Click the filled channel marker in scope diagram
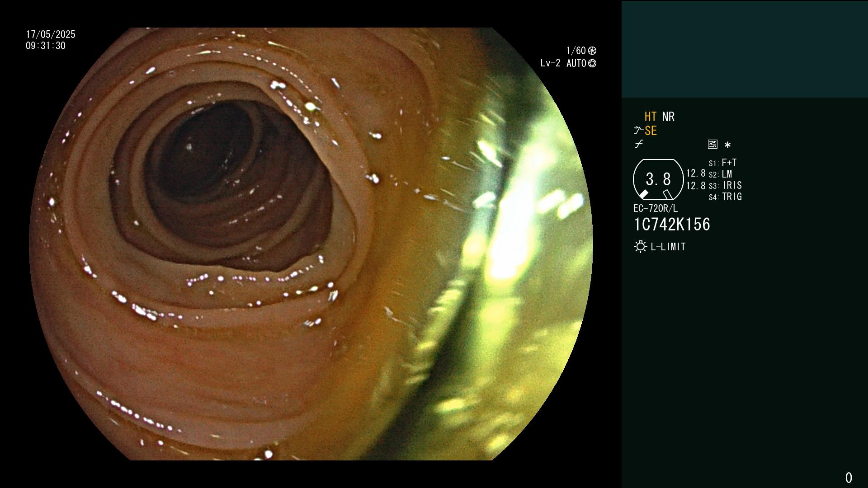The image size is (868, 488). coord(644,194)
